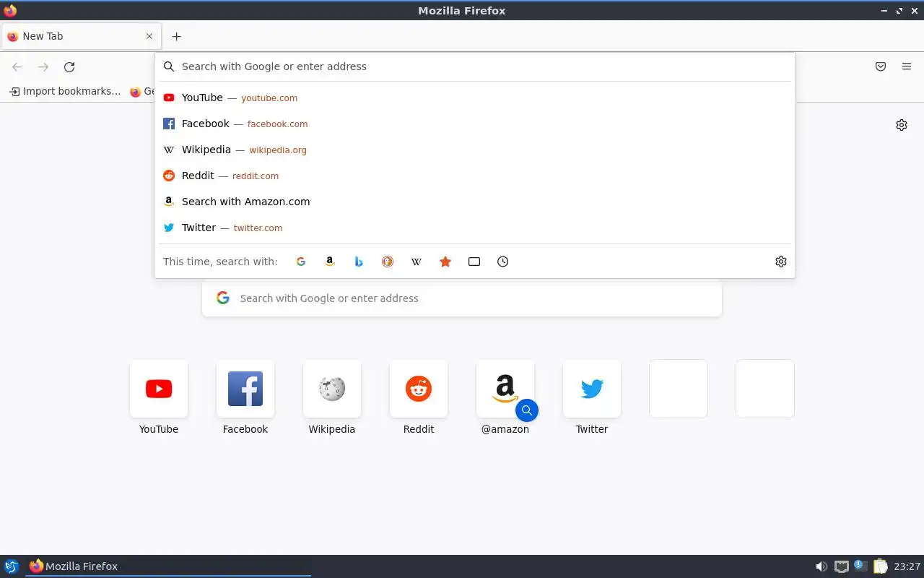Image resolution: width=924 pixels, height=578 pixels.
Task: Click Import bookmarks in bookmarks toolbar
Action: click(65, 91)
